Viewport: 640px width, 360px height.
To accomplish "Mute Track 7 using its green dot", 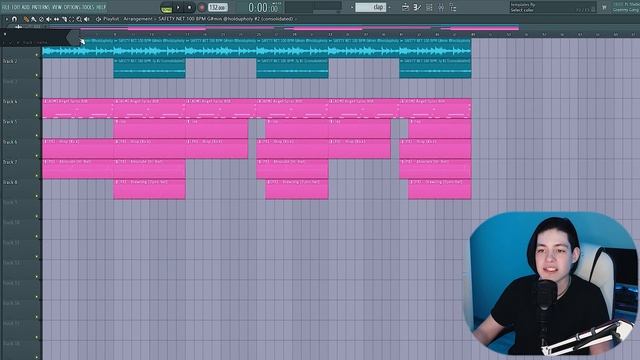I will (x=37, y=176).
